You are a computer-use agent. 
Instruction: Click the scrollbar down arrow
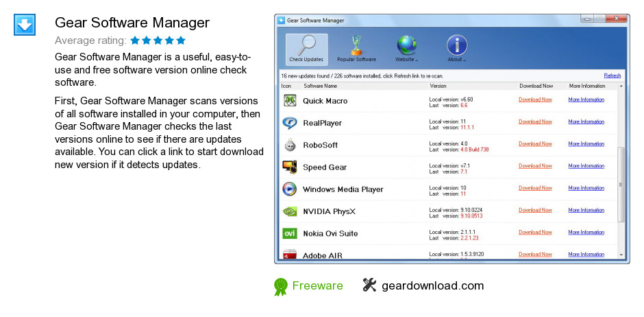(621, 255)
